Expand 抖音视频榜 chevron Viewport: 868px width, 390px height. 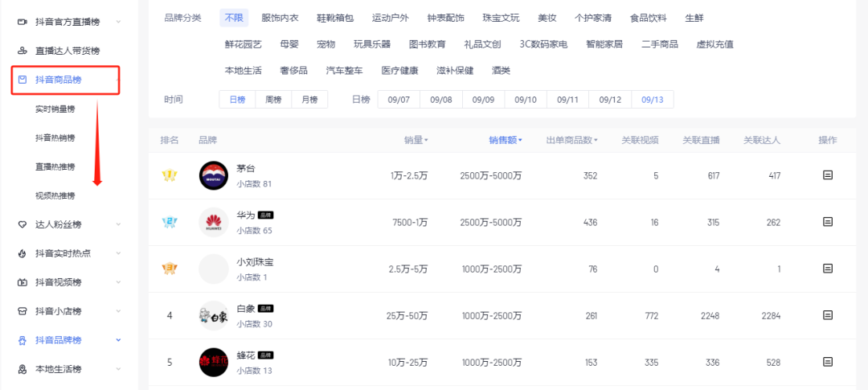[118, 282]
